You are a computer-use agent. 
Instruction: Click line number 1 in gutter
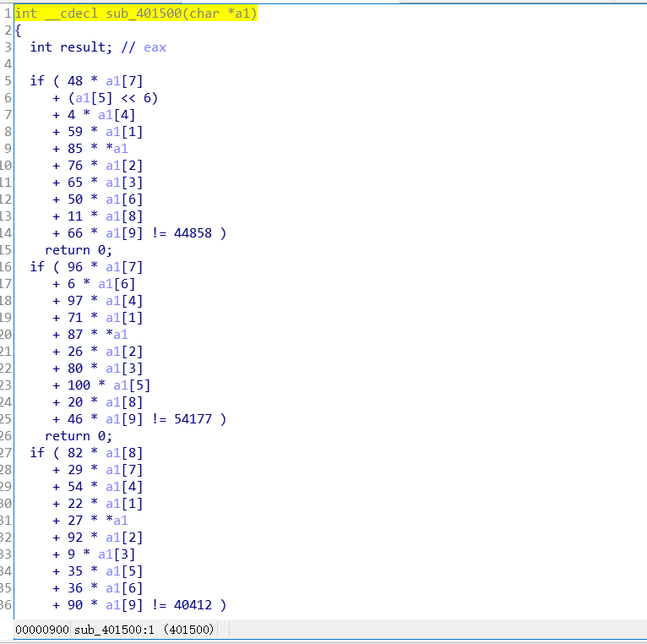click(8, 14)
